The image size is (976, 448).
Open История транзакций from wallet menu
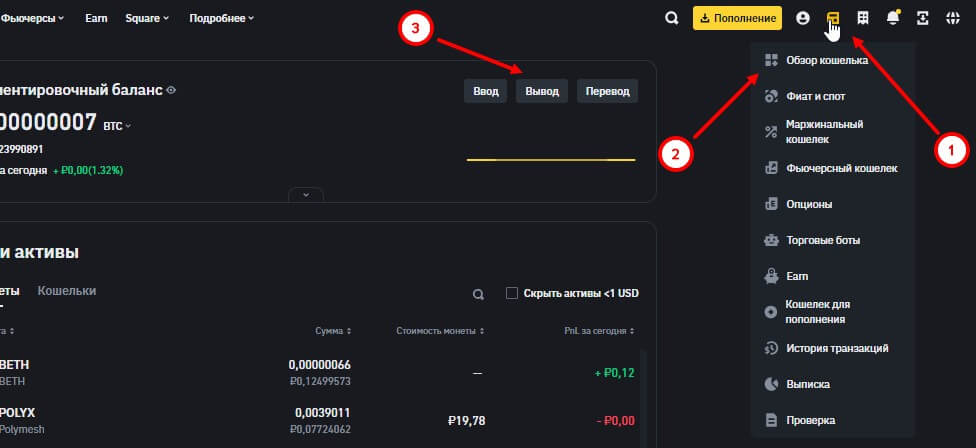click(x=836, y=348)
